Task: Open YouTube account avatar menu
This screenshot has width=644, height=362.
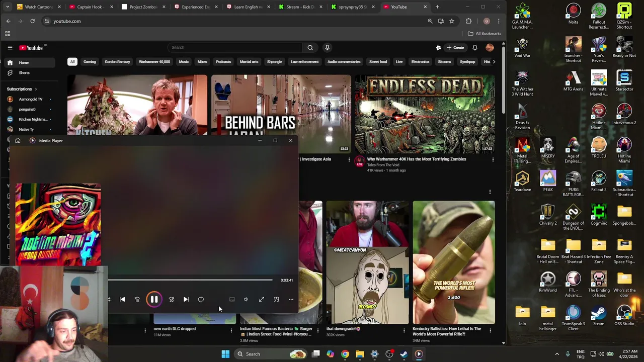Action: [490, 48]
